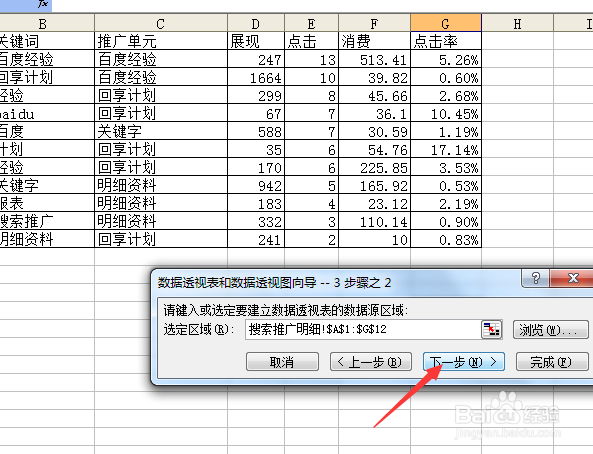Viewport: 593px width, 454px height.
Task: Select column F header
Action: pyautogui.click(x=374, y=24)
